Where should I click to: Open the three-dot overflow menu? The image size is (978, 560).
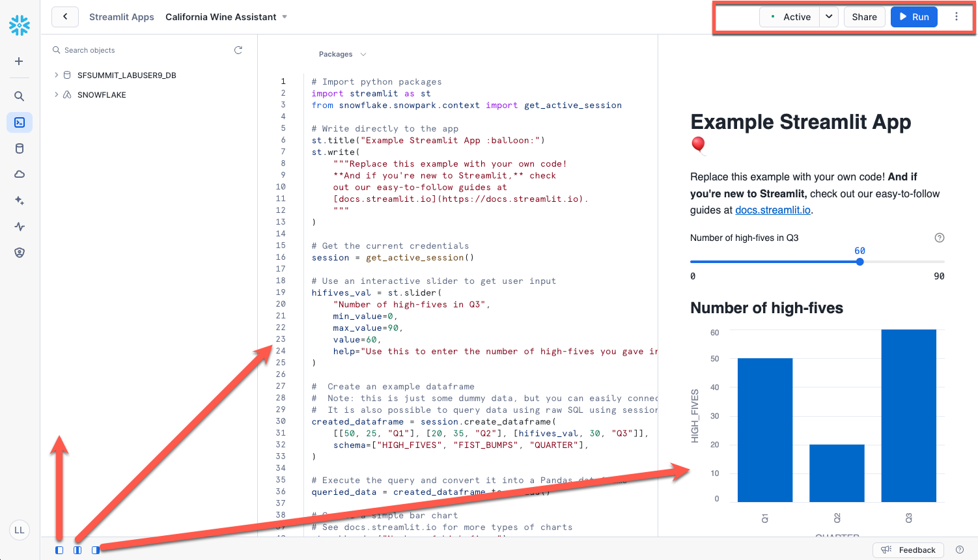(957, 17)
